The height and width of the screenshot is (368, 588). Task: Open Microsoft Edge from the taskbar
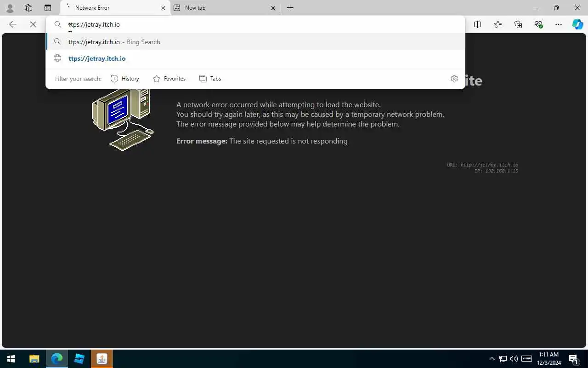(x=57, y=359)
